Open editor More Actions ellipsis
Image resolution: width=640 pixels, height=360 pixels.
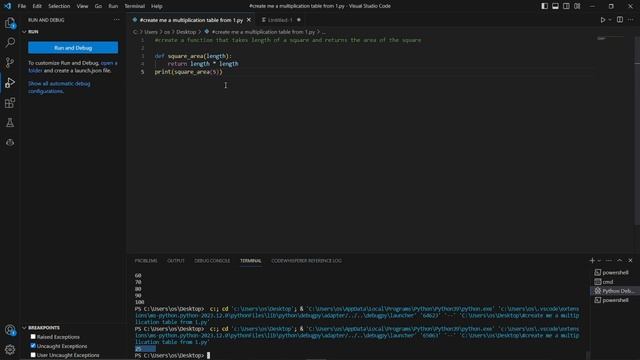(631, 20)
